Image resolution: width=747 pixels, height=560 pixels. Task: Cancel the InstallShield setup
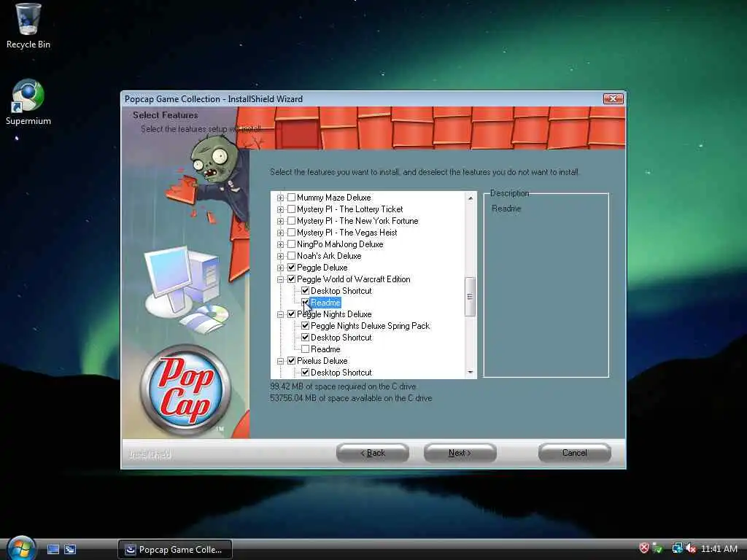pos(575,453)
